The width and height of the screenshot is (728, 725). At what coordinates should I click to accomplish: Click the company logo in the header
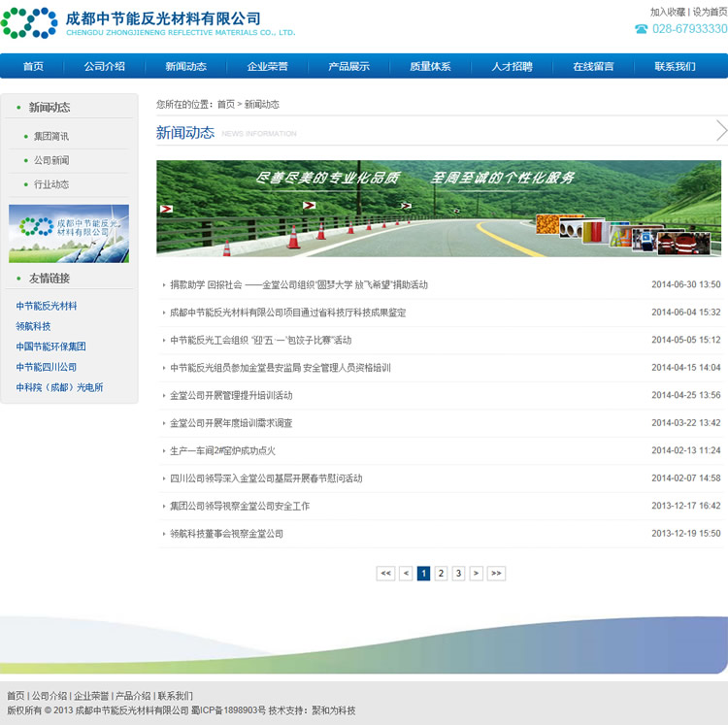tap(146, 22)
